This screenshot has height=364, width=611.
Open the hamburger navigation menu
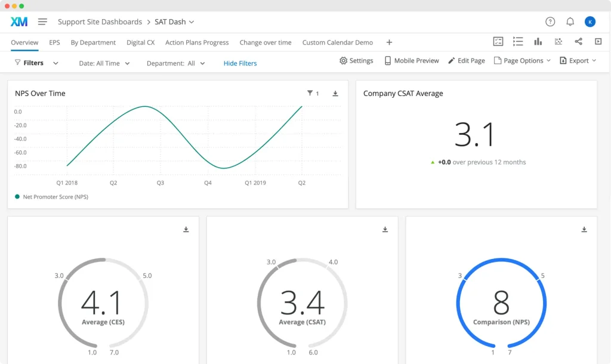(42, 22)
